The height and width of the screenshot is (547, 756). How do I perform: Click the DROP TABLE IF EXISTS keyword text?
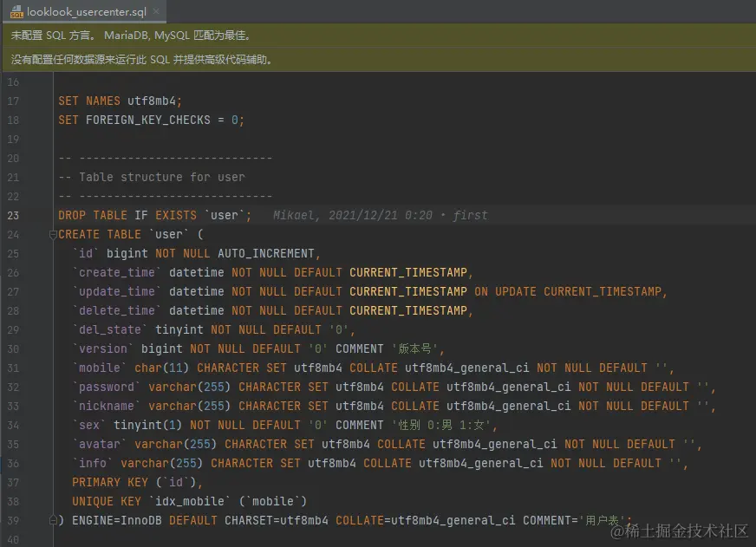click(x=127, y=216)
